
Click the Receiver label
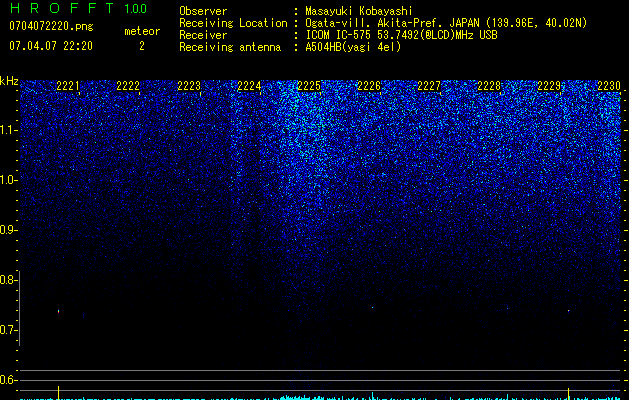coord(203,35)
